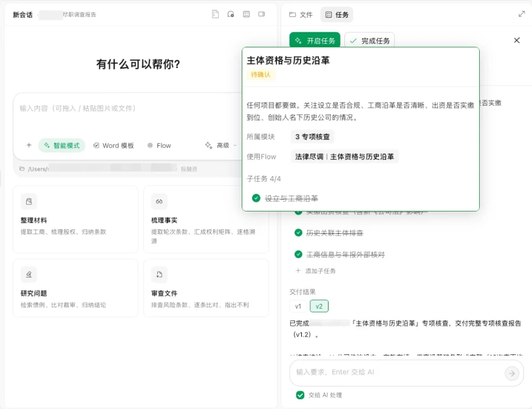
Task: Click the sparkle icon beside 高级
Action: [x=208, y=145]
